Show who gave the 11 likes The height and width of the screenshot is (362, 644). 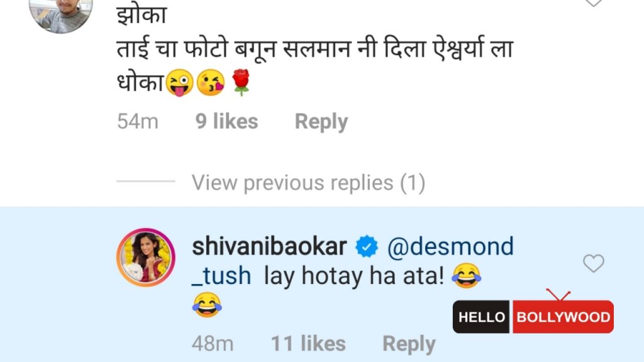pos(308,344)
